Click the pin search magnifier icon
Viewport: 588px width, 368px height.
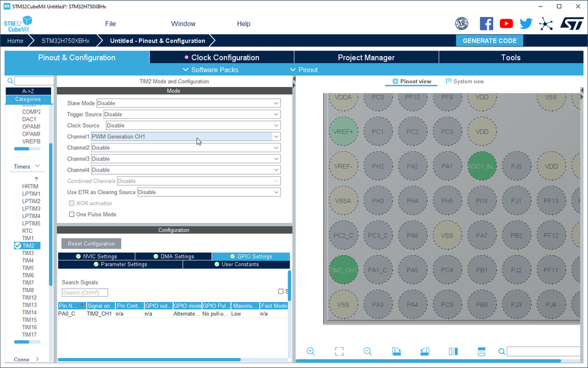click(x=501, y=351)
